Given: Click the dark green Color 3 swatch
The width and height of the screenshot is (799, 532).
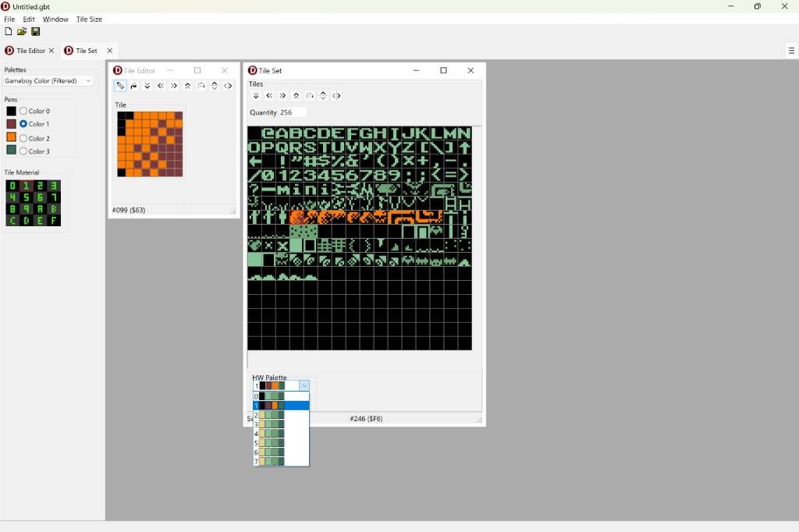Looking at the screenshot, I should pos(11,151).
